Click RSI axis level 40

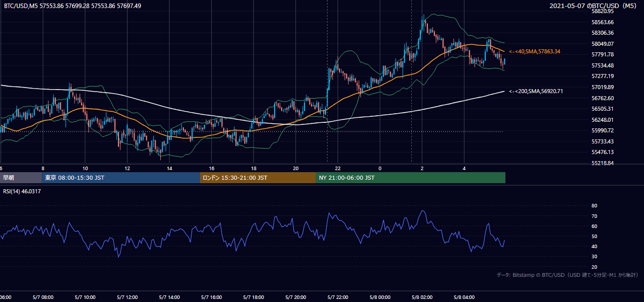click(594, 246)
